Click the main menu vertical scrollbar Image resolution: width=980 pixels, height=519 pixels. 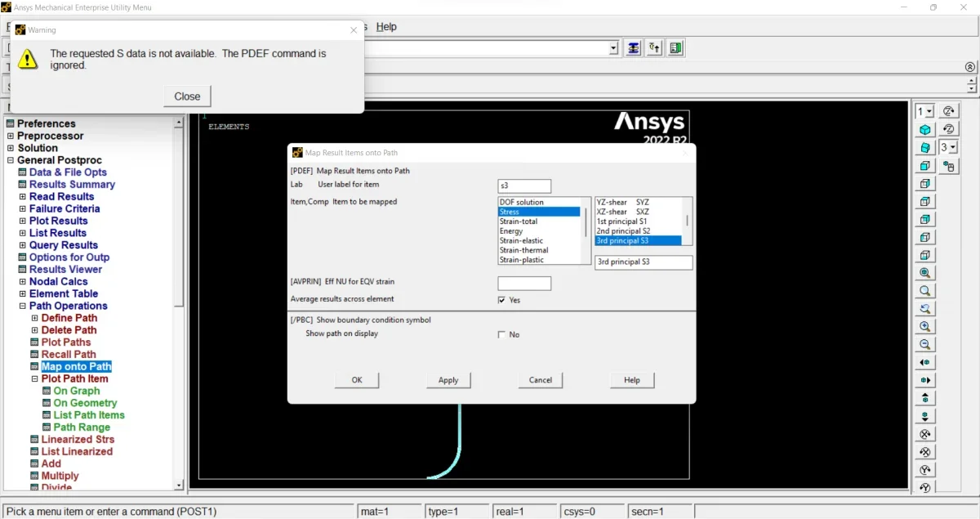click(179, 303)
